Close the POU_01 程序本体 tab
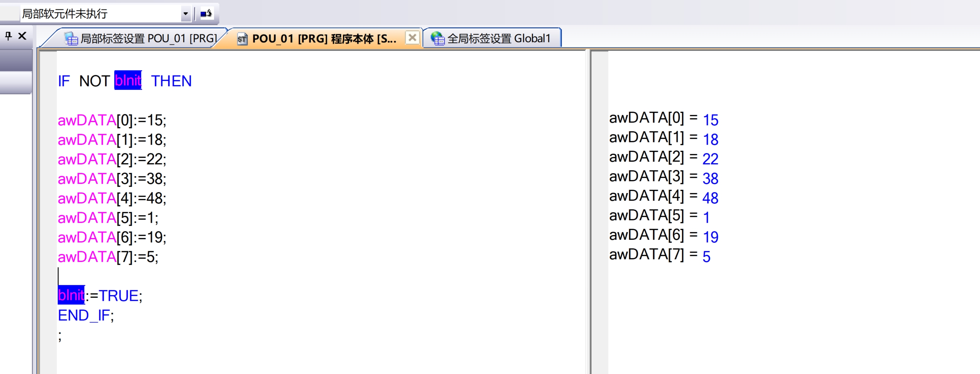 point(412,38)
